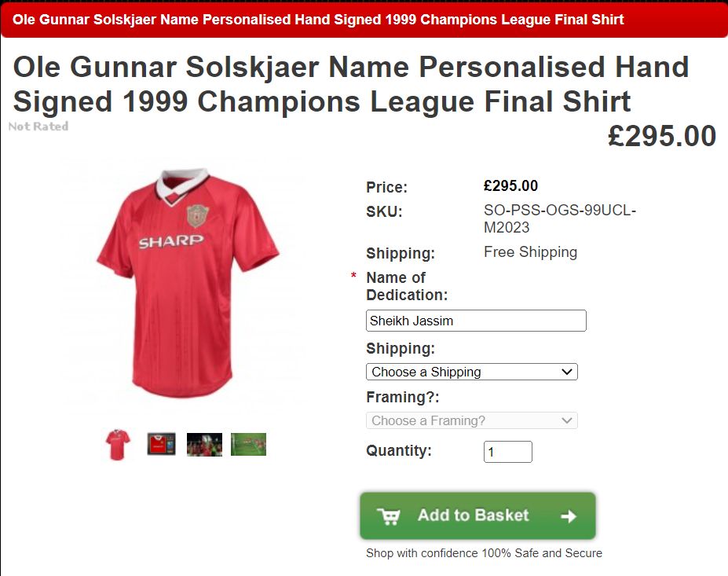This screenshot has width=728, height=576.
Task: Click the arrow icon on Add to Basket button
Action: (x=569, y=516)
